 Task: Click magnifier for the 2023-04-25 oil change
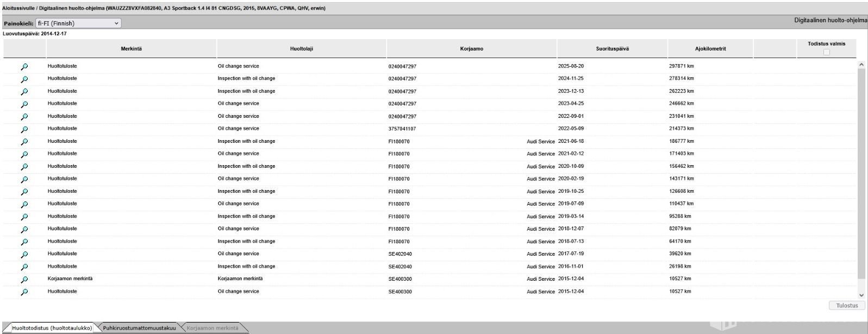[x=24, y=104]
